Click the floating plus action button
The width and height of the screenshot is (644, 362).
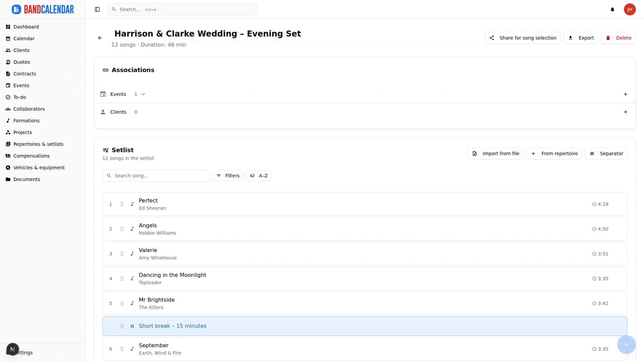tap(626, 345)
